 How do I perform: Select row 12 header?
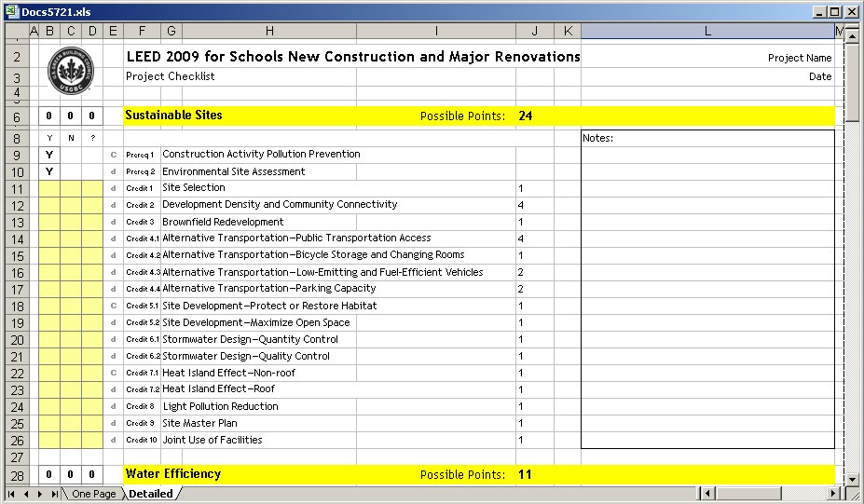[x=17, y=206]
